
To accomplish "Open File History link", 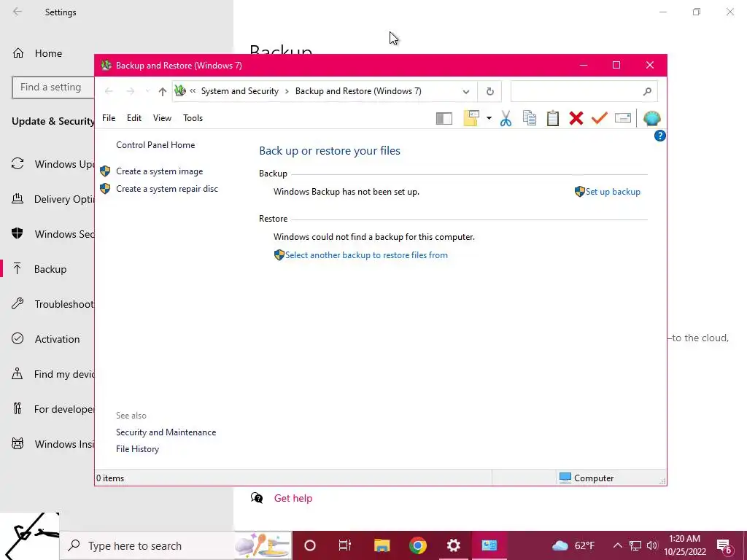I will (137, 449).
